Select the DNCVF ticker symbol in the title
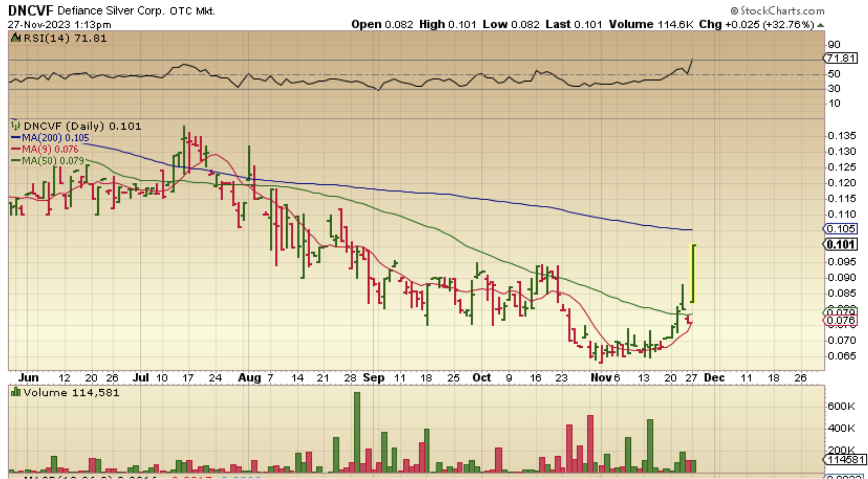This screenshot has height=479, width=868. click(x=31, y=10)
